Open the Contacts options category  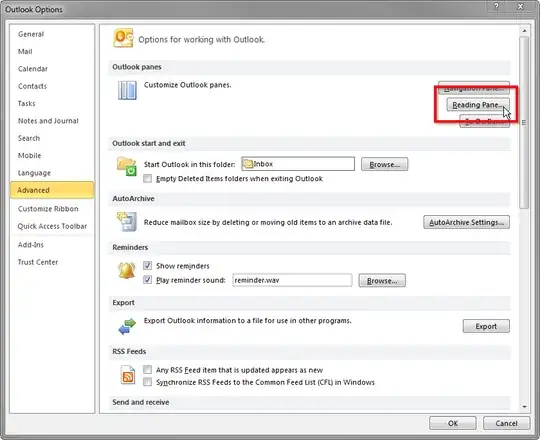[52, 86]
